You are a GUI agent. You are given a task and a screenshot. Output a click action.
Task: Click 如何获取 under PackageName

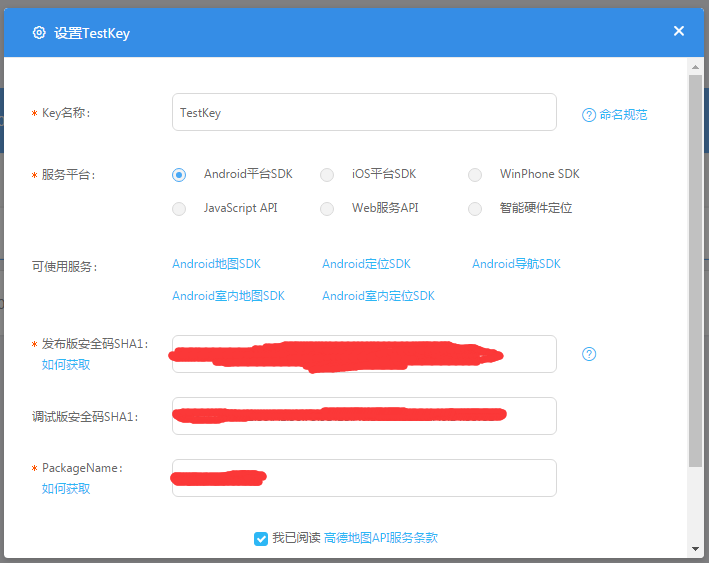click(x=66, y=488)
